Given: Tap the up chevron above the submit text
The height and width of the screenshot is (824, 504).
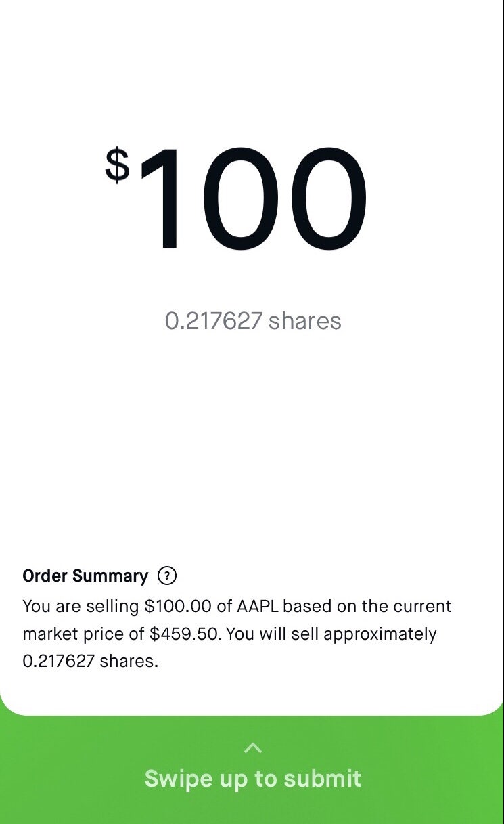Looking at the screenshot, I should pyautogui.click(x=252, y=748).
